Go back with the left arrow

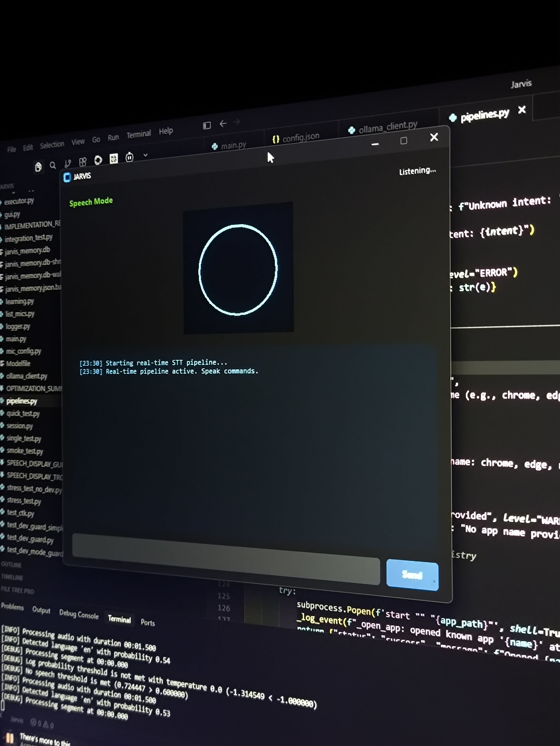[x=223, y=124]
